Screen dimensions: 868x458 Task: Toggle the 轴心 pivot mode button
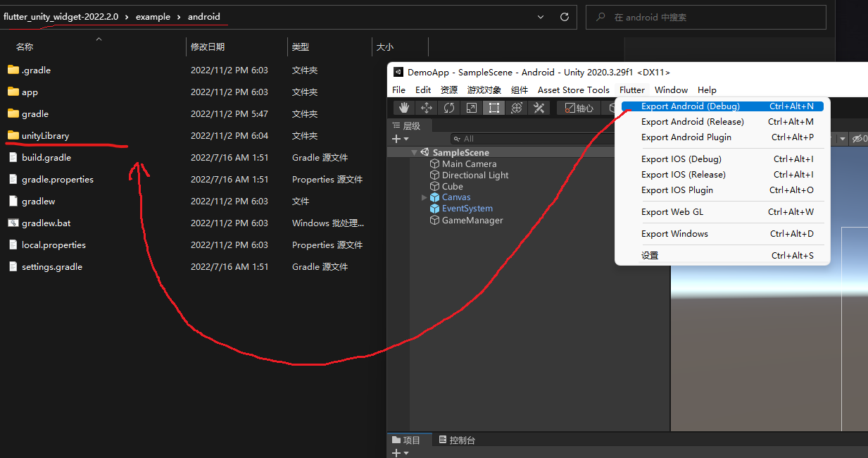pos(578,107)
